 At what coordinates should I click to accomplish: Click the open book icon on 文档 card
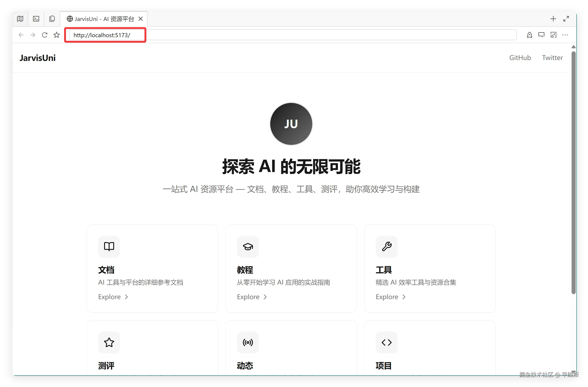point(109,246)
